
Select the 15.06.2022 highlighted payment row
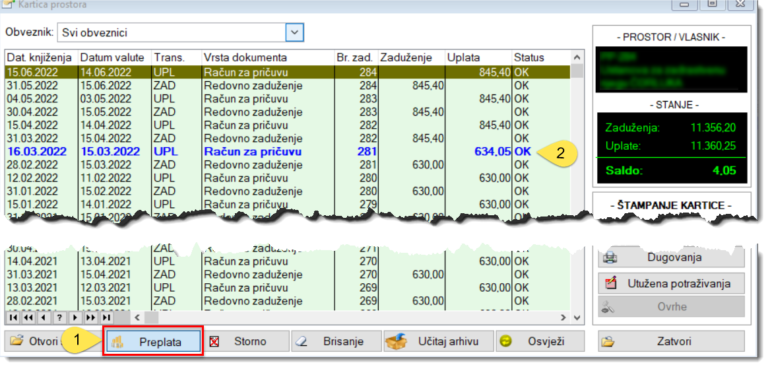[288, 73]
